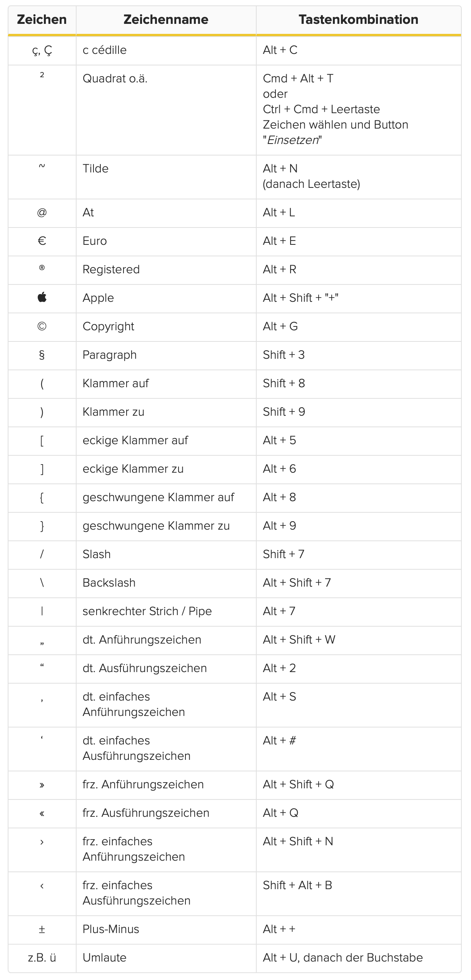The height and width of the screenshot is (980, 471).
Task: Click the Tastenkombination column header
Action: click(358, 20)
